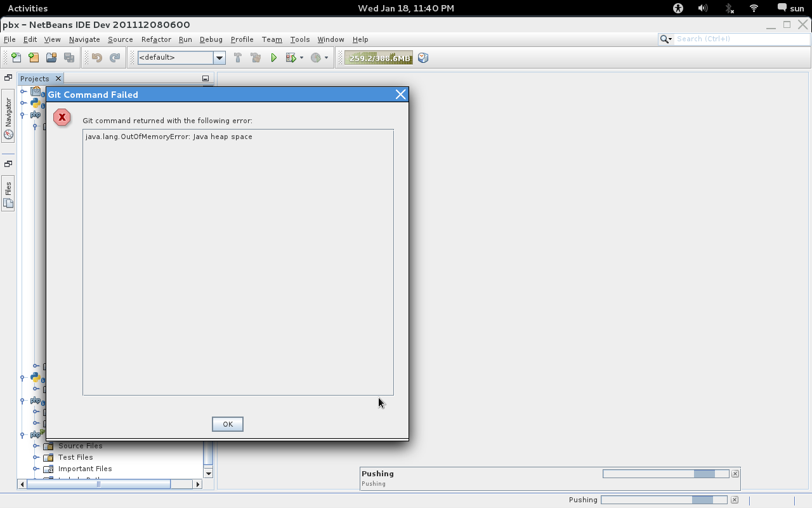Open the Tools menu
812x508 pixels.
pyautogui.click(x=300, y=39)
